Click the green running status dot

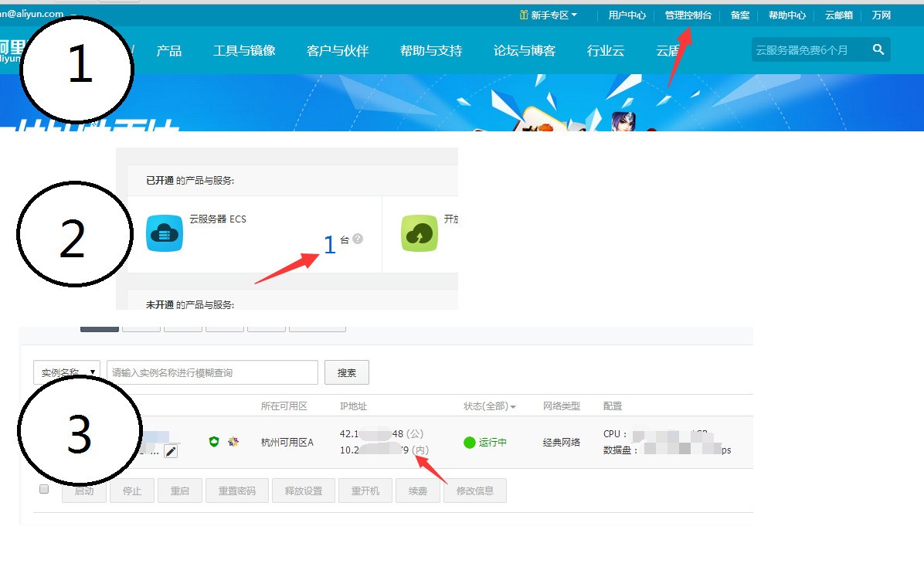pyautogui.click(x=470, y=442)
